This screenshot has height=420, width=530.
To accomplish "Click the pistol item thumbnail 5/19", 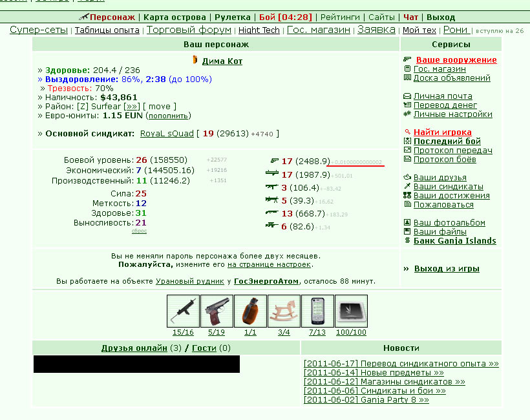I will [x=217, y=311].
